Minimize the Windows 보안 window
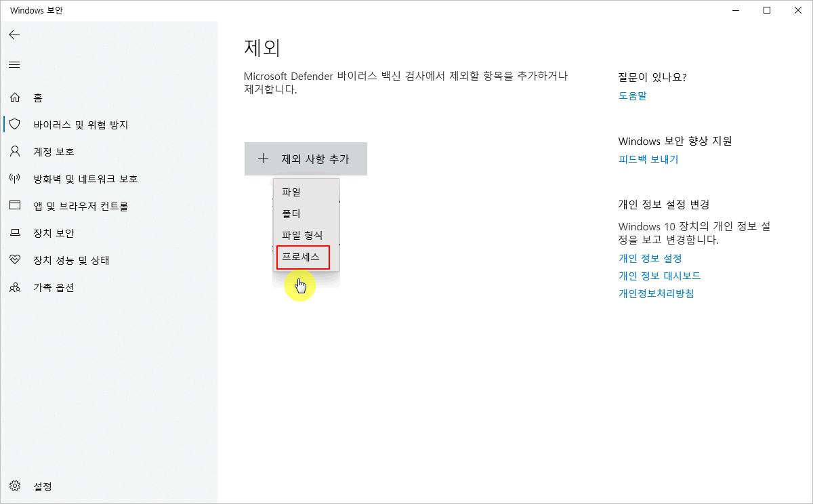Viewport: 813px width, 504px height. tap(736, 10)
